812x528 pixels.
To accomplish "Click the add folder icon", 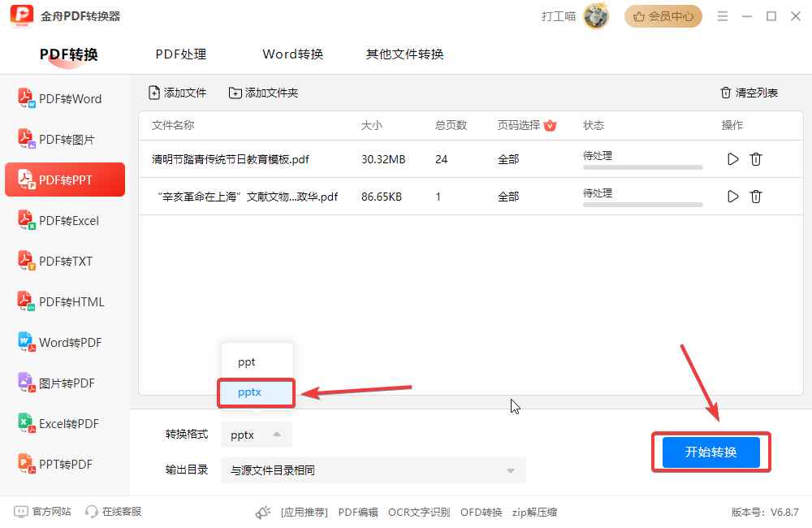I will click(x=235, y=93).
